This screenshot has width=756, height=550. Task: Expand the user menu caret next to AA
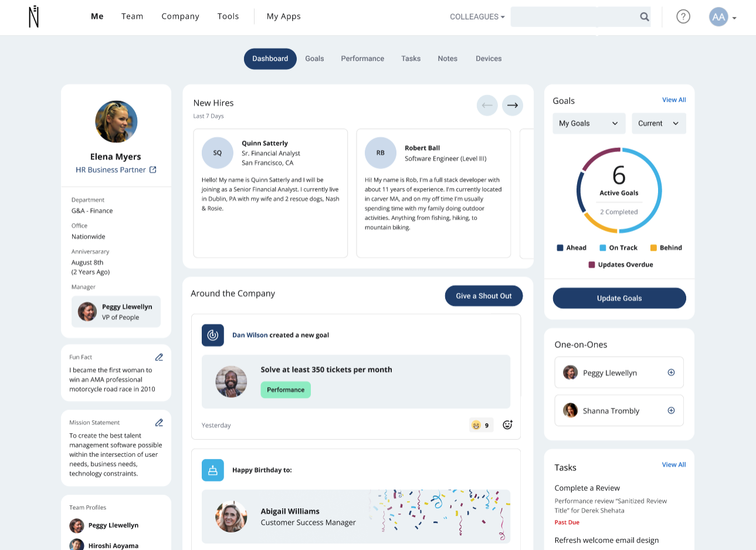[734, 18]
